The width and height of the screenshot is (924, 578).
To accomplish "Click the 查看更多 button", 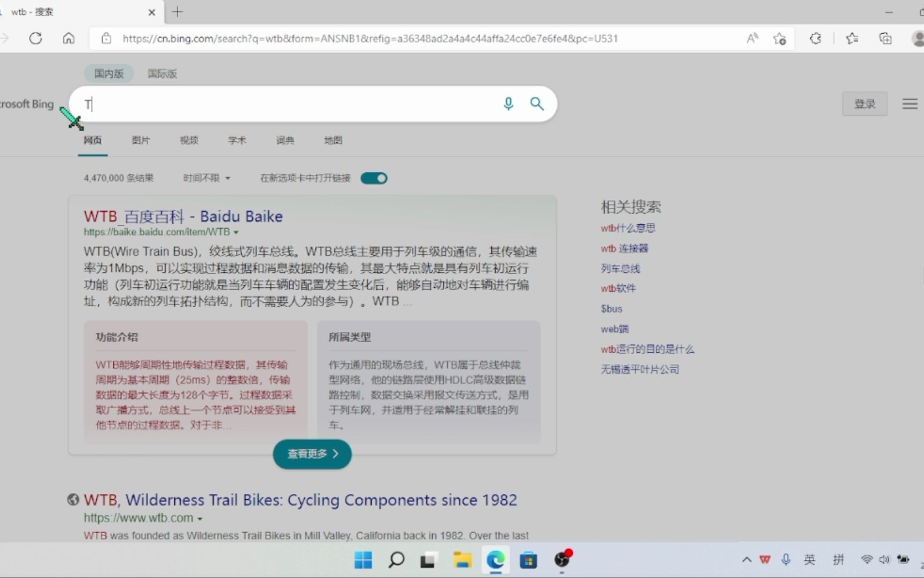I will pyautogui.click(x=312, y=454).
